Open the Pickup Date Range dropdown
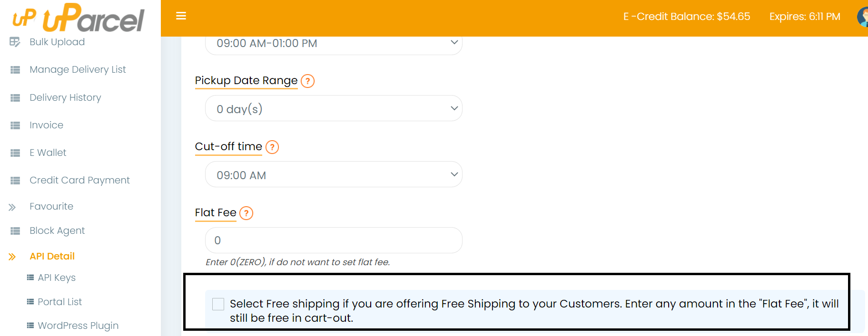Viewport: 868px width, 336px height. tap(333, 108)
